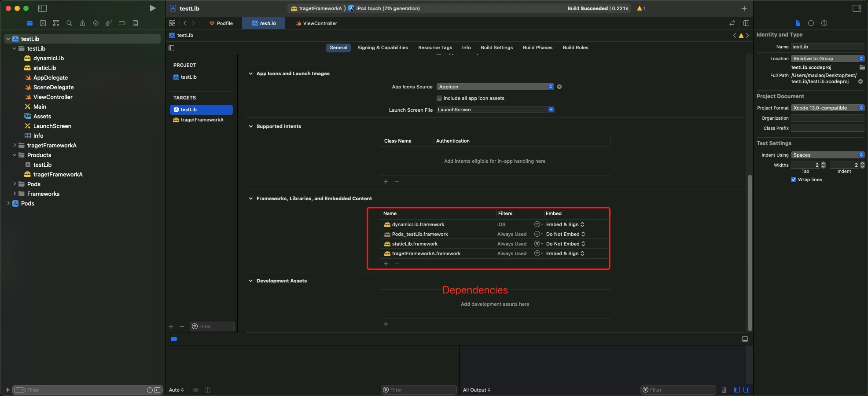
Task: Open the Breakpoint navigator
Action: click(x=122, y=23)
